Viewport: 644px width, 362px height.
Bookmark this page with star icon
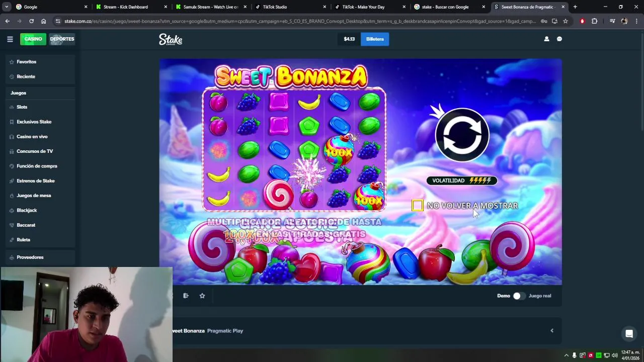coord(566,21)
